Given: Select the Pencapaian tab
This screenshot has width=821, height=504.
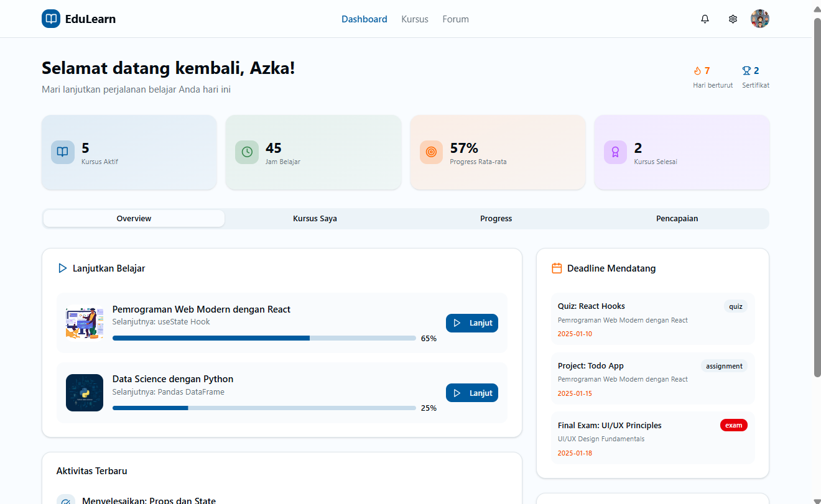Looking at the screenshot, I should coord(677,219).
